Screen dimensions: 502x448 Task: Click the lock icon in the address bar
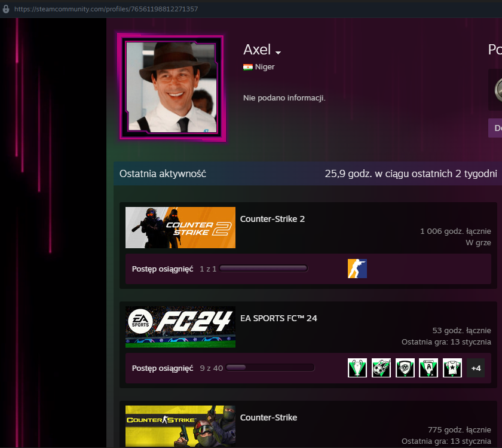[6, 9]
